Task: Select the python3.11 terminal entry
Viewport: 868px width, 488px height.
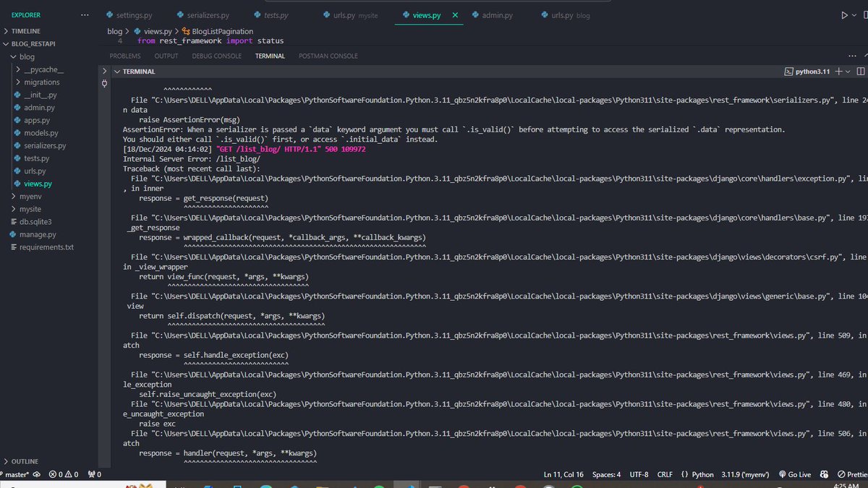Action: 812,71
